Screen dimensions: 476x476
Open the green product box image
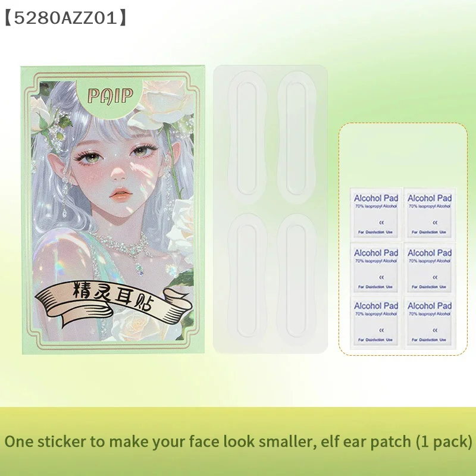click(x=112, y=210)
